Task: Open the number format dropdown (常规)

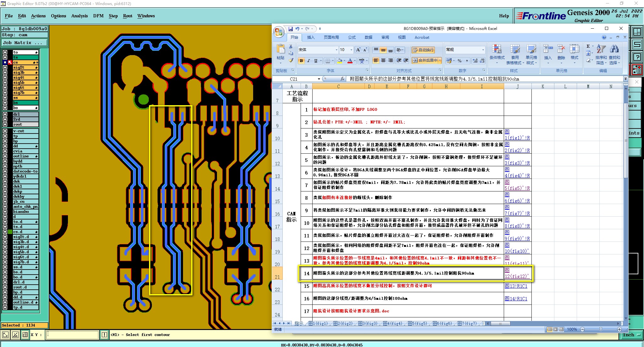Action: tap(483, 50)
